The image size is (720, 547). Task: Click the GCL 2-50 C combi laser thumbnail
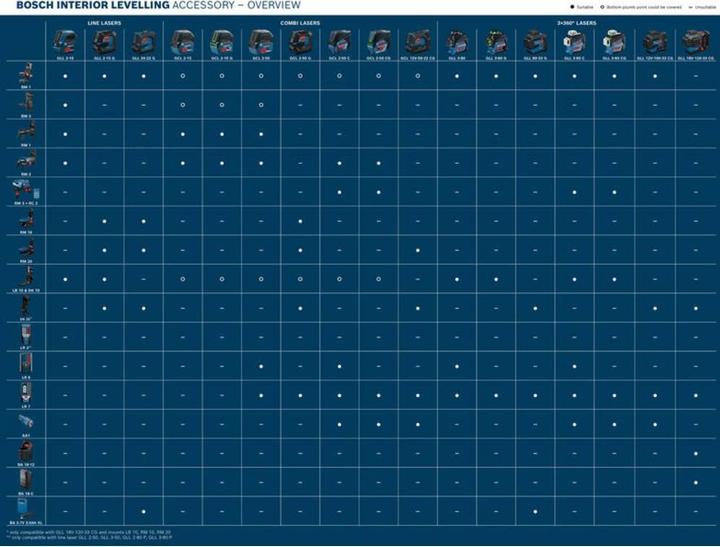tap(339, 42)
